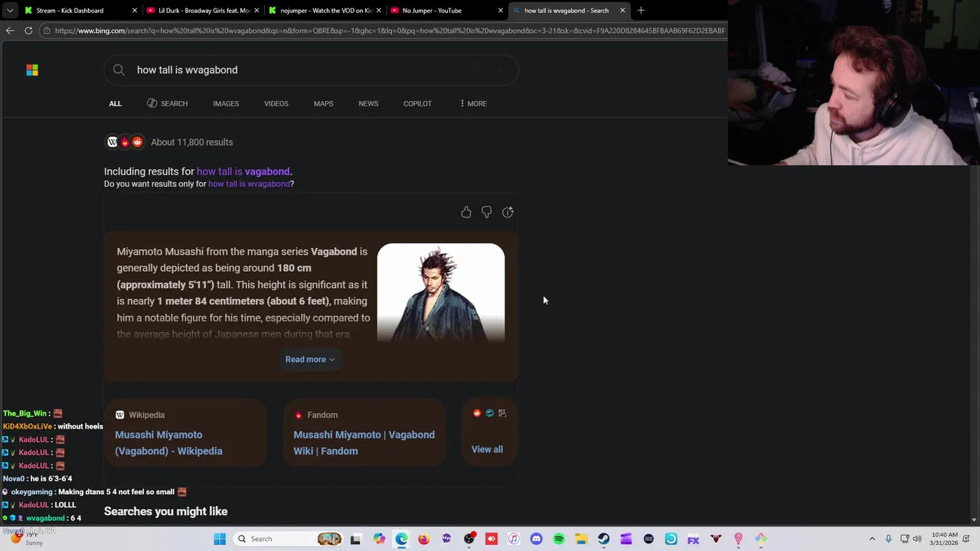The width and height of the screenshot is (980, 551).
Task: Switch to the VIDEOS tab
Action: [276, 103]
